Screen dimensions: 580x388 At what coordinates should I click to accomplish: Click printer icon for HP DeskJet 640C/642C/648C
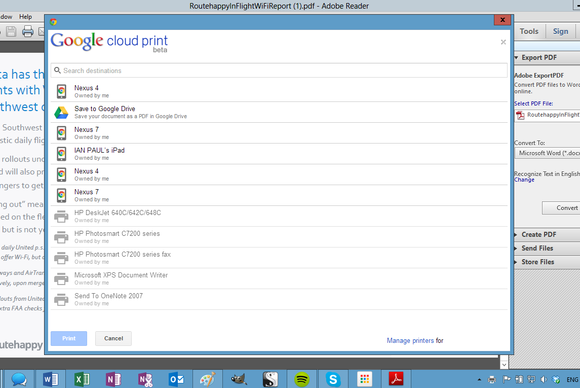(x=61, y=216)
